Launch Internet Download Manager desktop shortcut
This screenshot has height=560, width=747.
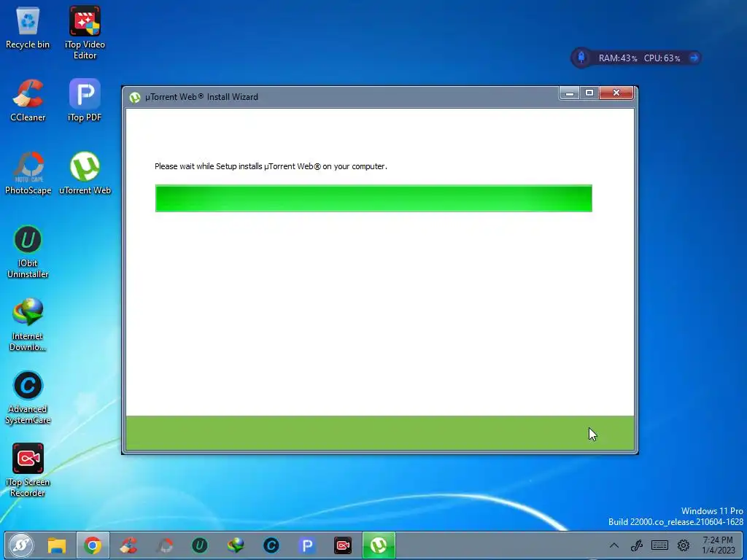[x=28, y=324]
